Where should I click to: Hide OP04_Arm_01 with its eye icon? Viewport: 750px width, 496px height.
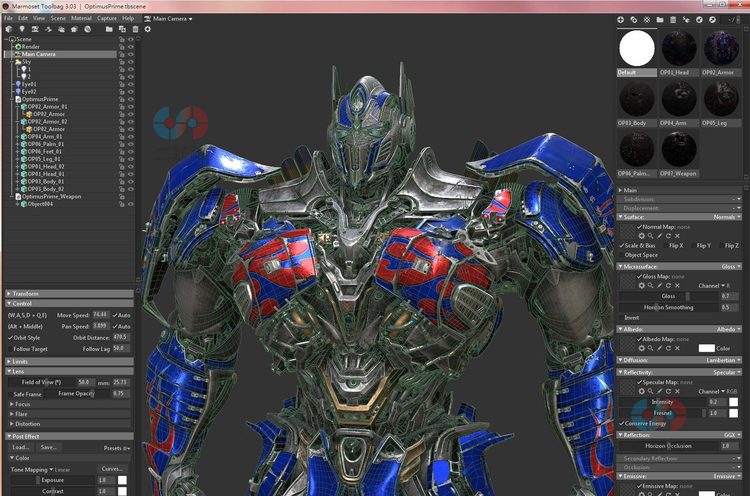pos(131,137)
